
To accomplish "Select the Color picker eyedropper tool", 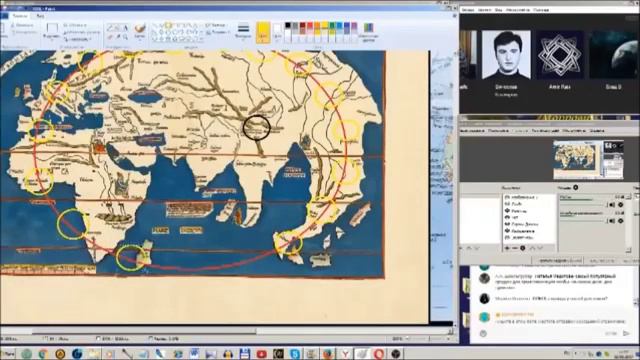I will click(x=118, y=37).
